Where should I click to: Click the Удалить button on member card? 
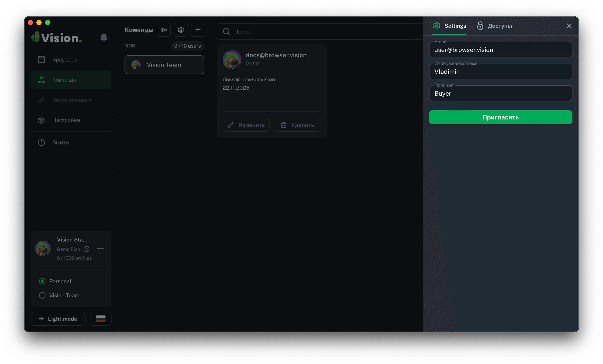pyautogui.click(x=297, y=125)
